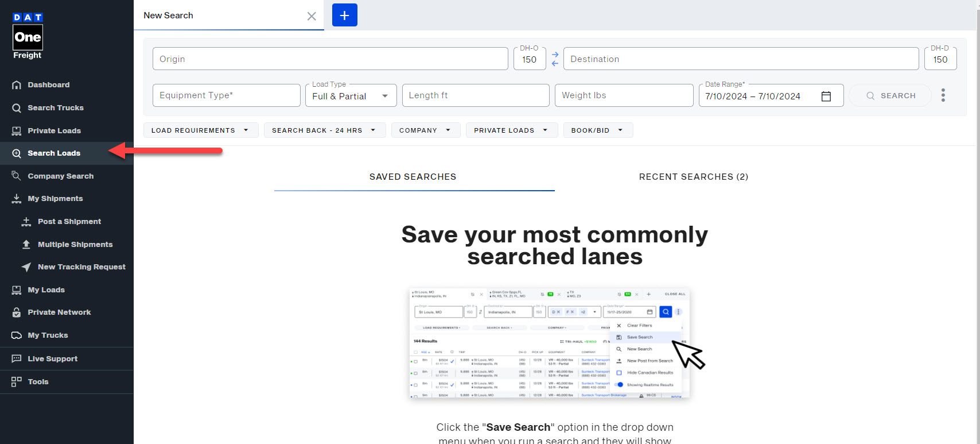
Task: Expand the BOOK/BID filter
Action: pyautogui.click(x=598, y=130)
